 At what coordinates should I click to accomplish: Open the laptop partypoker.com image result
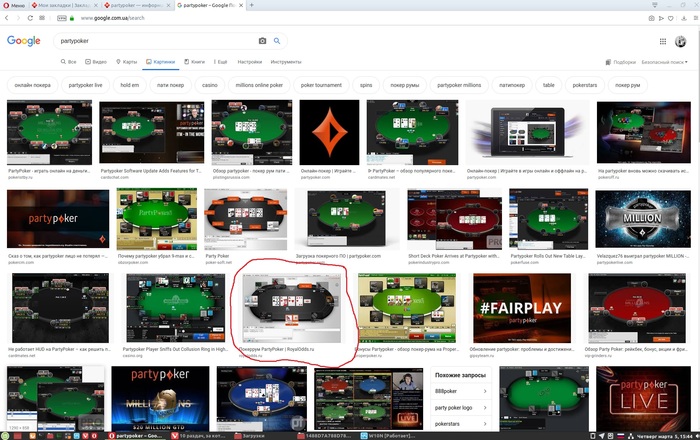[527, 132]
